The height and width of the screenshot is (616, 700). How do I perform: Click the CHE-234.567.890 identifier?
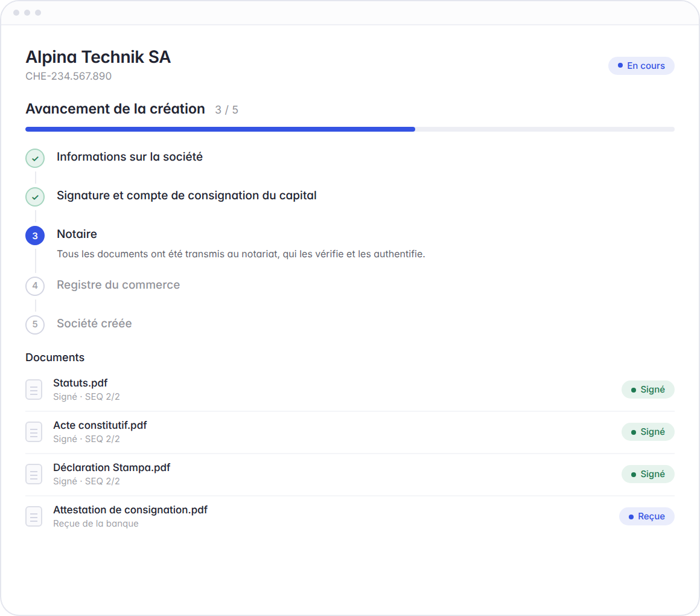68,76
